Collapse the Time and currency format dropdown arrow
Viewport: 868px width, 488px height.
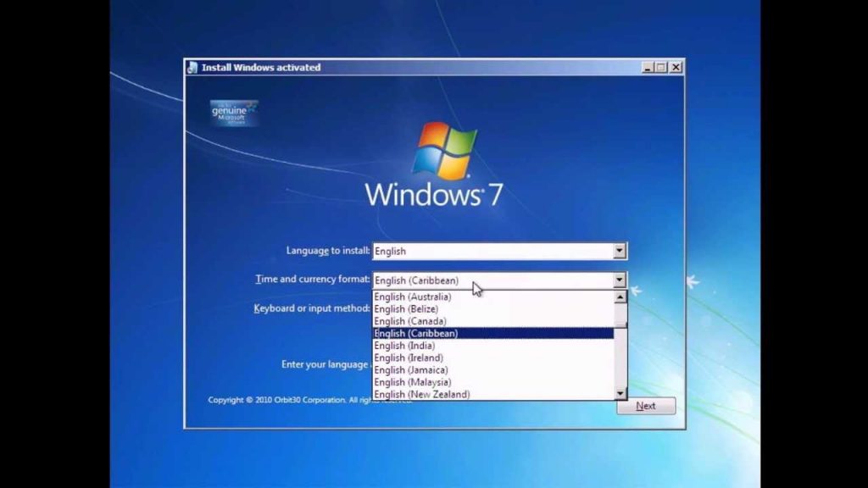pyautogui.click(x=620, y=280)
